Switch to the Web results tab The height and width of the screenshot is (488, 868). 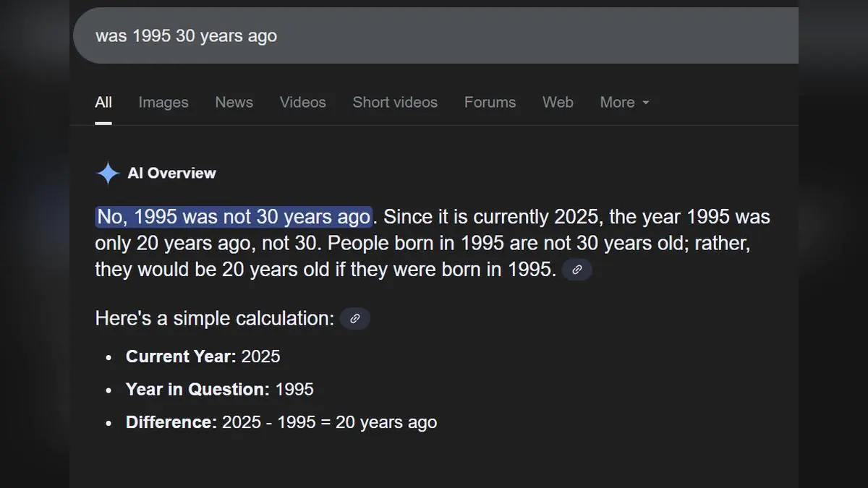pyautogui.click(x=558, y=103)
